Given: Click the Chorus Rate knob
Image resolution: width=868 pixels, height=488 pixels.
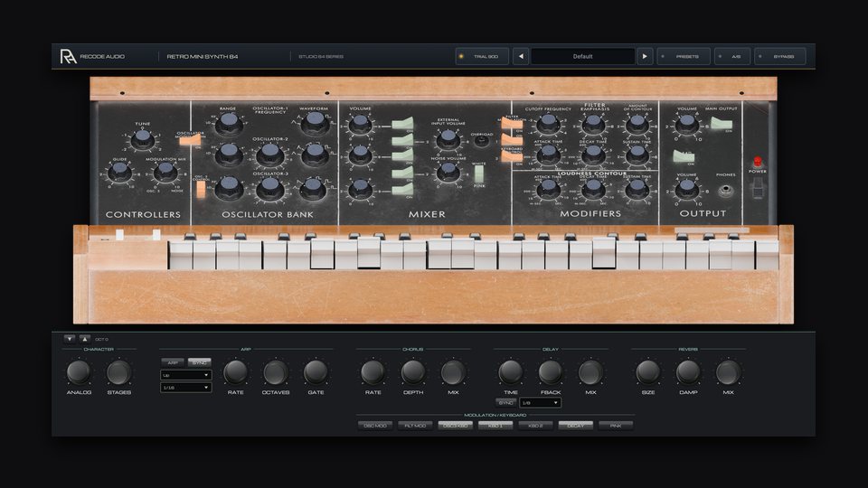Looking at the screenshot, I should pyautogui.click(x=373, y=372).
